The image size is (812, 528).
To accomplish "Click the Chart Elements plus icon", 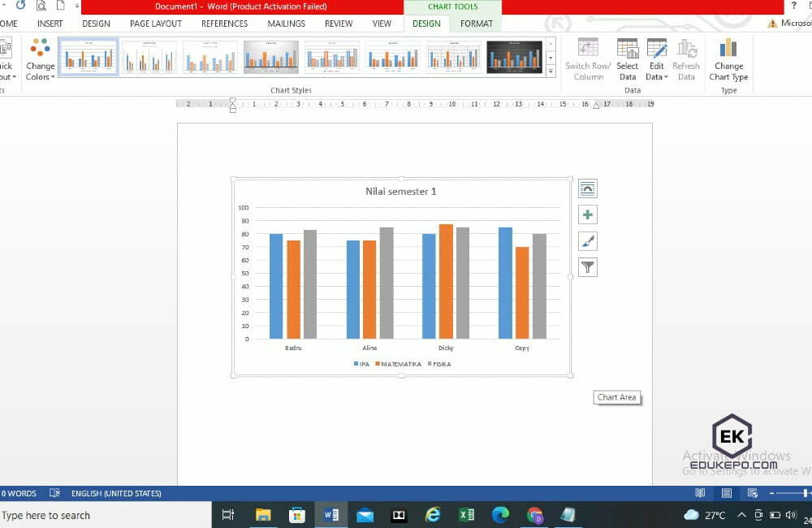I will tap(587, 214).
